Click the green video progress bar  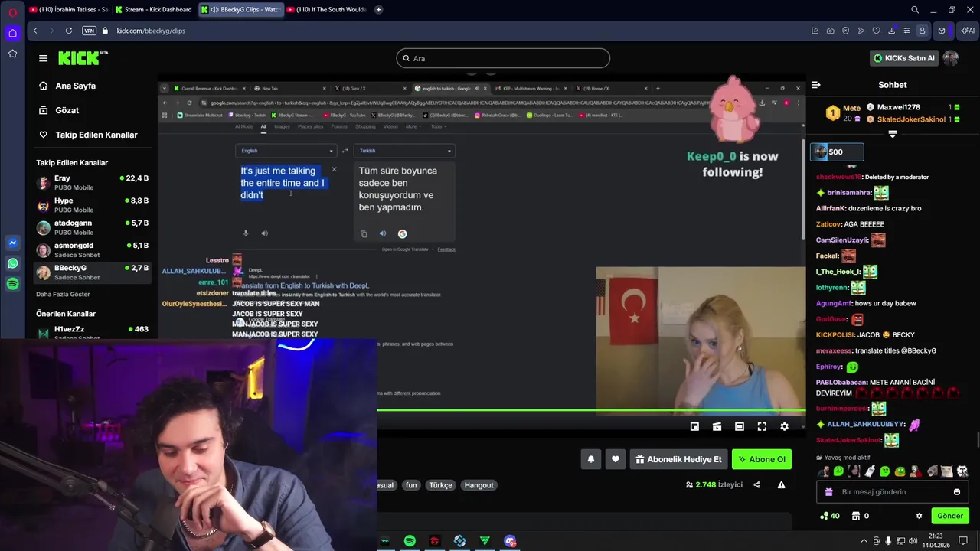click(x=591, y=411)
